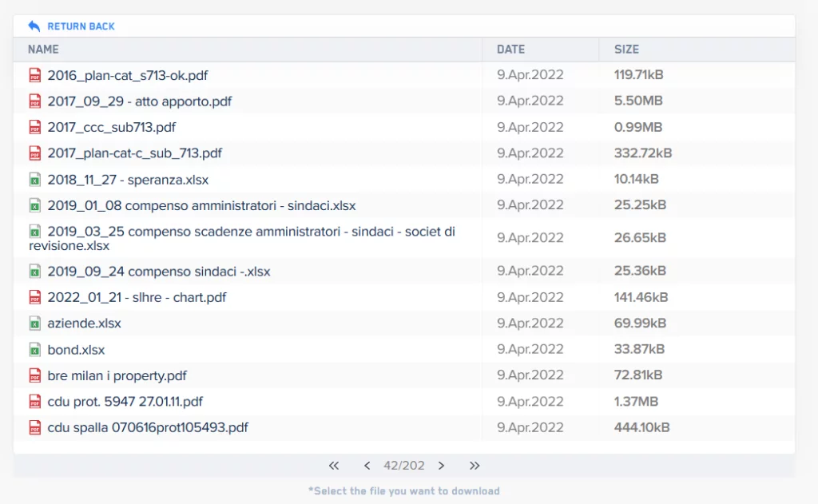
Task: Select 2022_01_21 - slhre - chart.pdf
Action: (x=137, y=297)
